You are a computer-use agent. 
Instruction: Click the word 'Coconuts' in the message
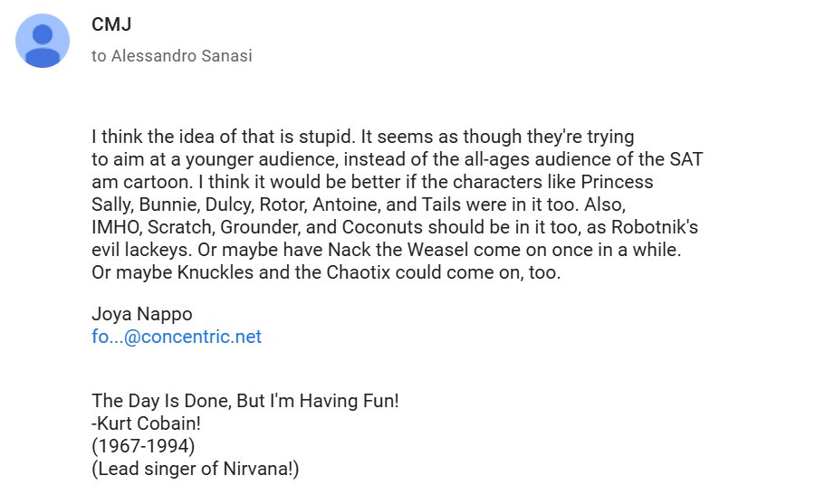point(382,227)
